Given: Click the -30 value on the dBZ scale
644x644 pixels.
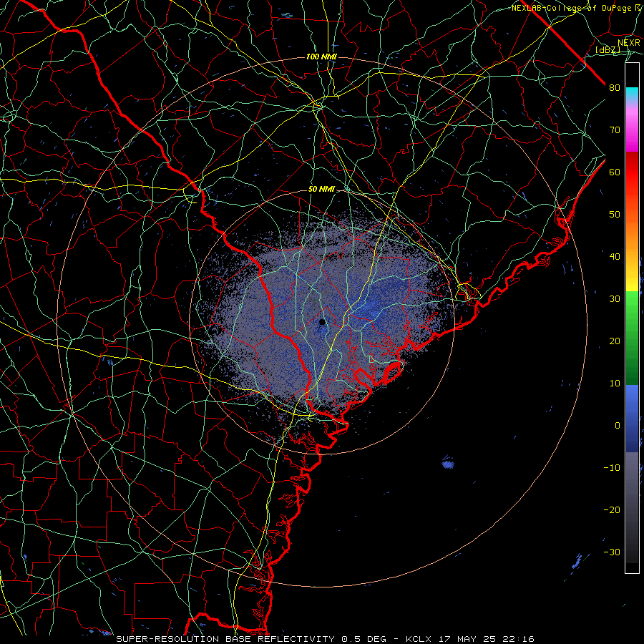Looking at the screenshot, I should click(x=612, y=552).
